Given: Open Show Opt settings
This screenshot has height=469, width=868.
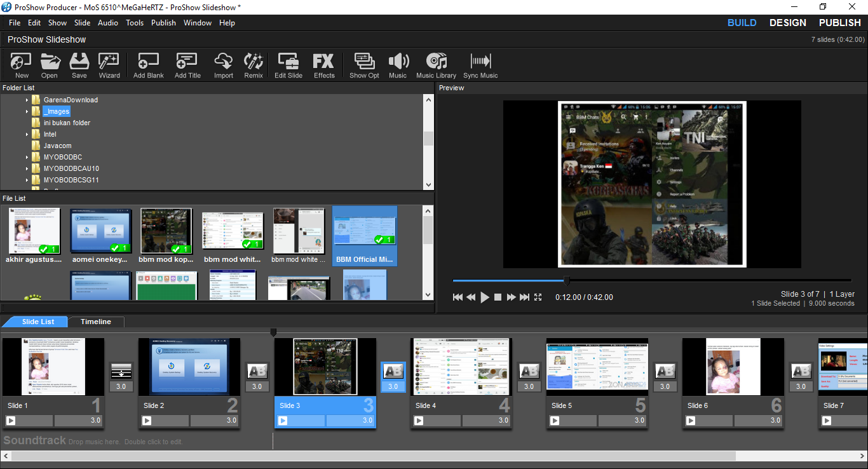Looking at the screenshot, I should coord(364,65).
